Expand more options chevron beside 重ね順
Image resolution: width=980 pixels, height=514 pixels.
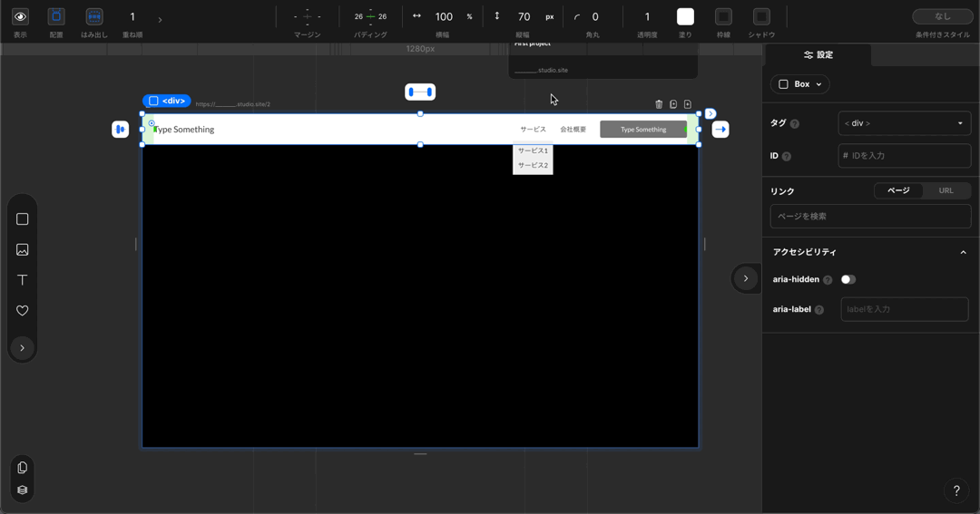point(160,20)
